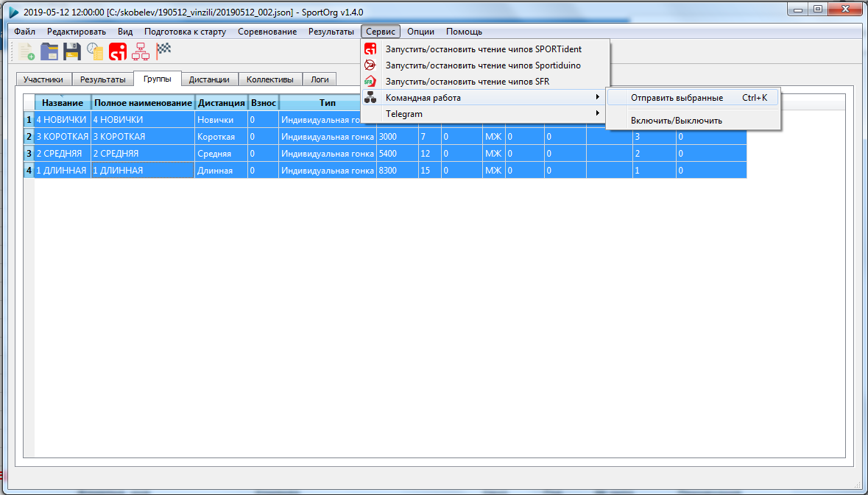This screenshot has width=868, height=495.
Task: Choose Запустить/остановить чтение чипов Sportiduino
Action: pos(485,65)
